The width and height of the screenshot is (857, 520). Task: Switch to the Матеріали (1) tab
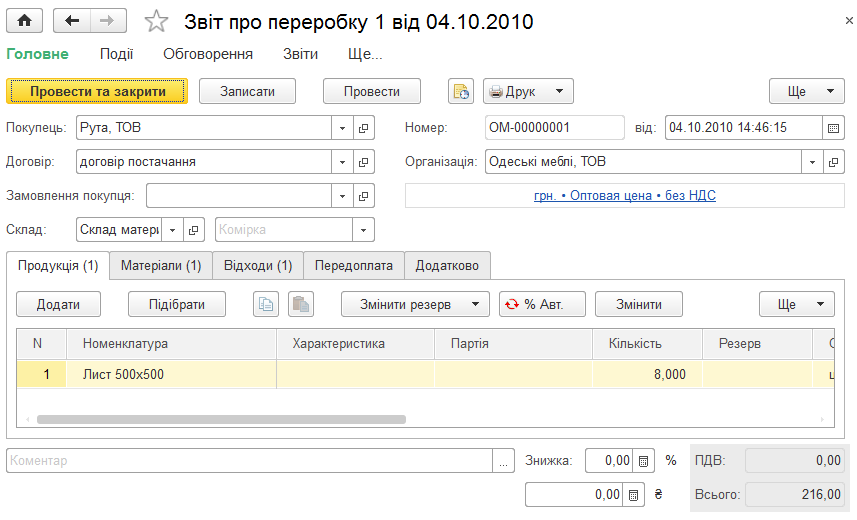[x=161, y=266]
